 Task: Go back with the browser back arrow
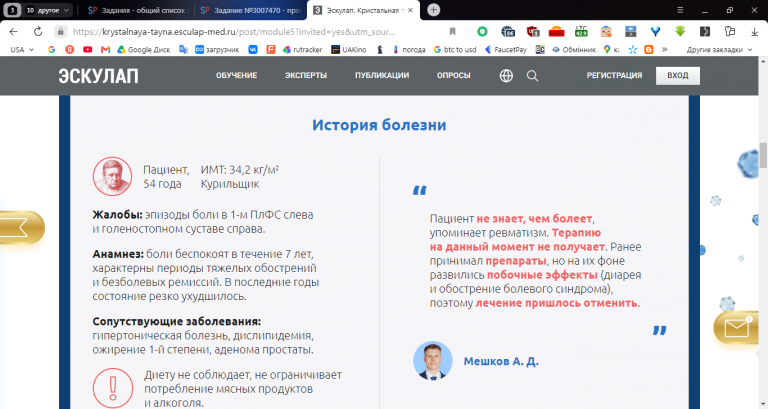(x=13, y=32)
